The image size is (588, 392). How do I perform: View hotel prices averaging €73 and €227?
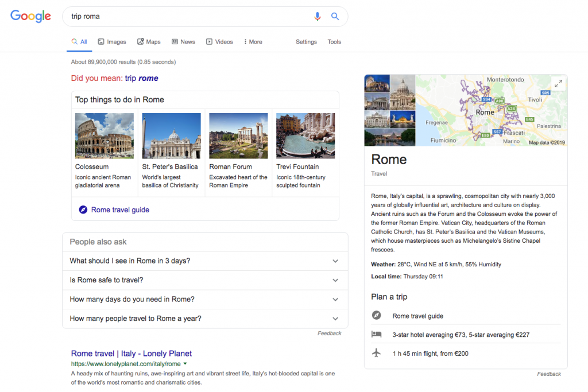(x=461, y=335)
